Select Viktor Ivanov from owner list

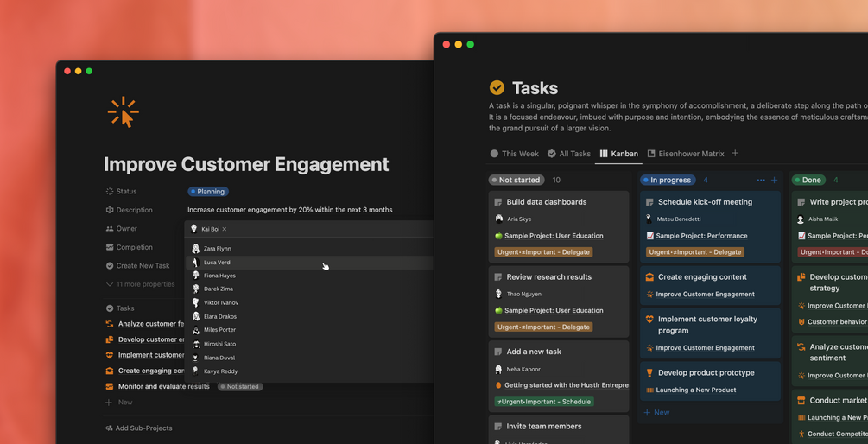(309, 303)
